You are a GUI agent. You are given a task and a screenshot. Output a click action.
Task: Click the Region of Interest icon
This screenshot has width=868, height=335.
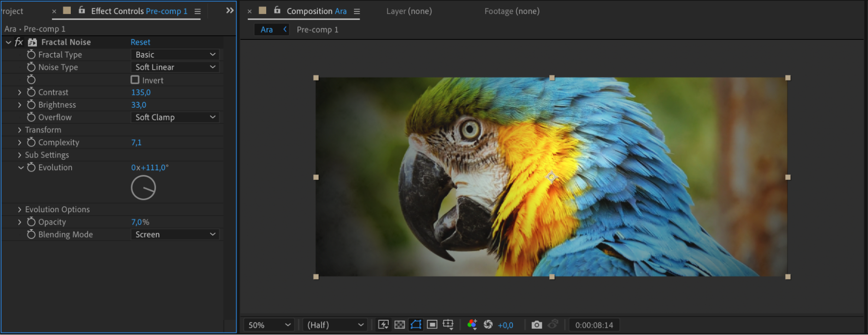tap(432, 325)
